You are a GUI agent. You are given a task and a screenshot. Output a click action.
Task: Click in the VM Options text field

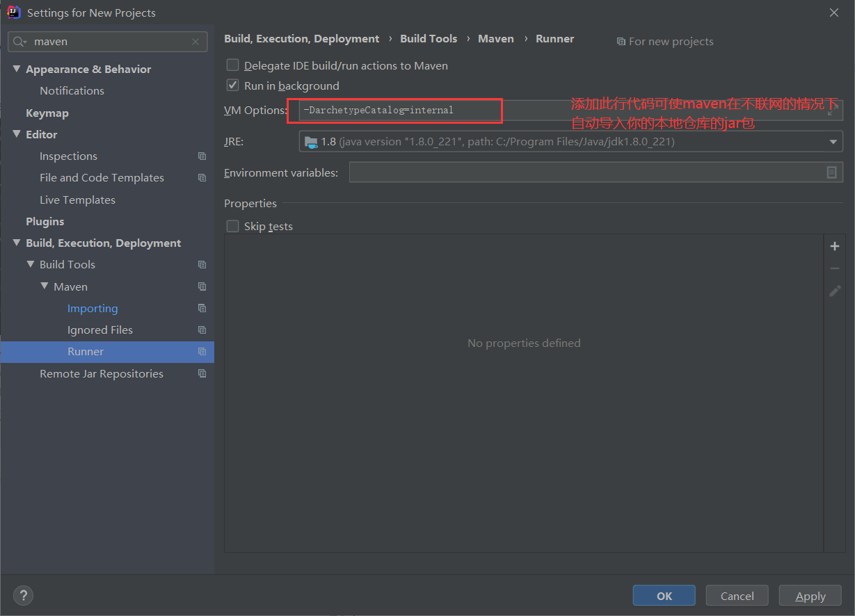pyautogui.click(x=570, y=110)
